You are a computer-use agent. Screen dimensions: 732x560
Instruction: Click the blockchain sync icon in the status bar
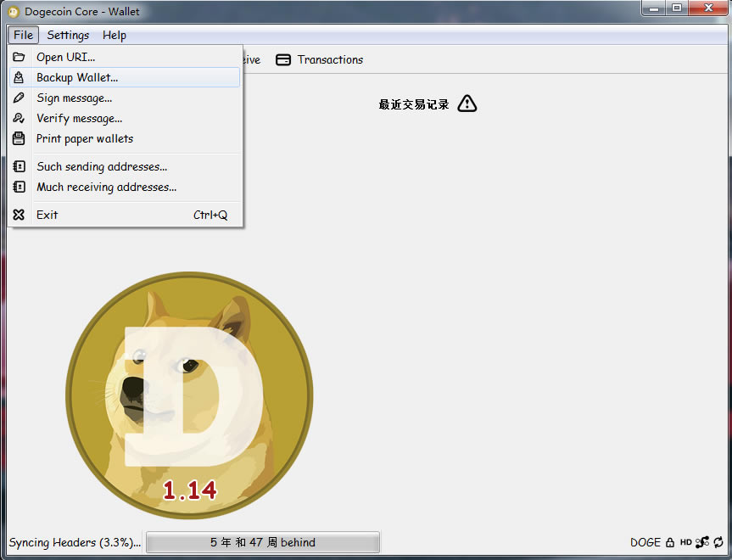[x=718, y=542]
